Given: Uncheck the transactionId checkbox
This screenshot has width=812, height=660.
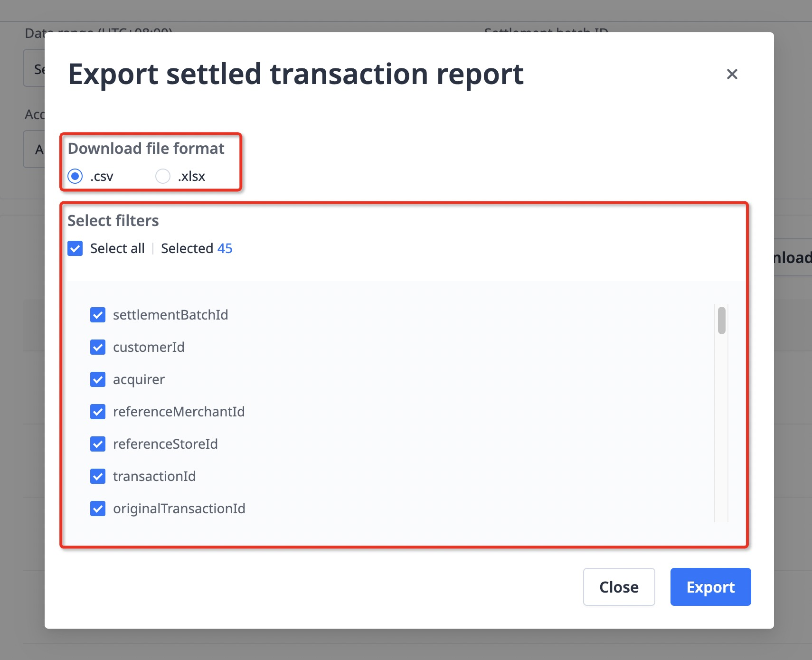Looking at the screenshot, I should point(98,476).
